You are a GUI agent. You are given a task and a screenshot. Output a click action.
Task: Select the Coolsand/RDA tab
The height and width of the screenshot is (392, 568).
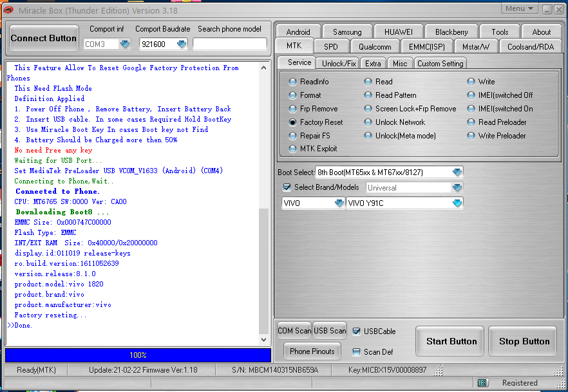tap(531, 47)
